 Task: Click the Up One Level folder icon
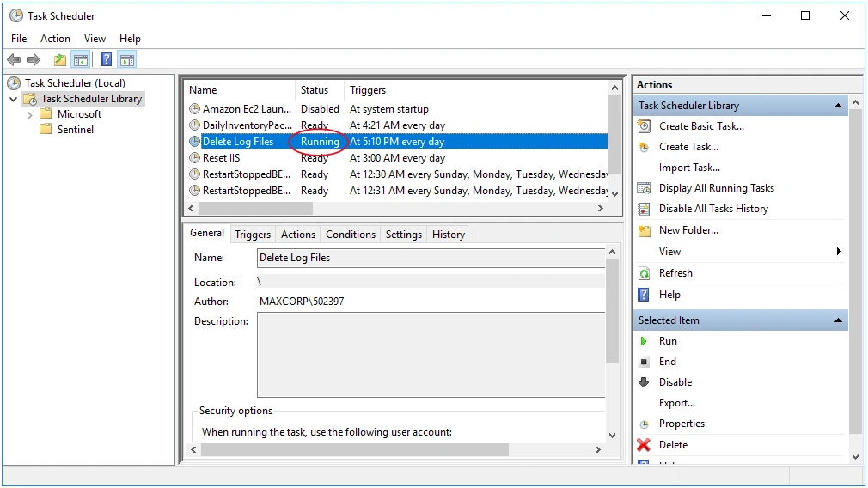pos(60,60)
